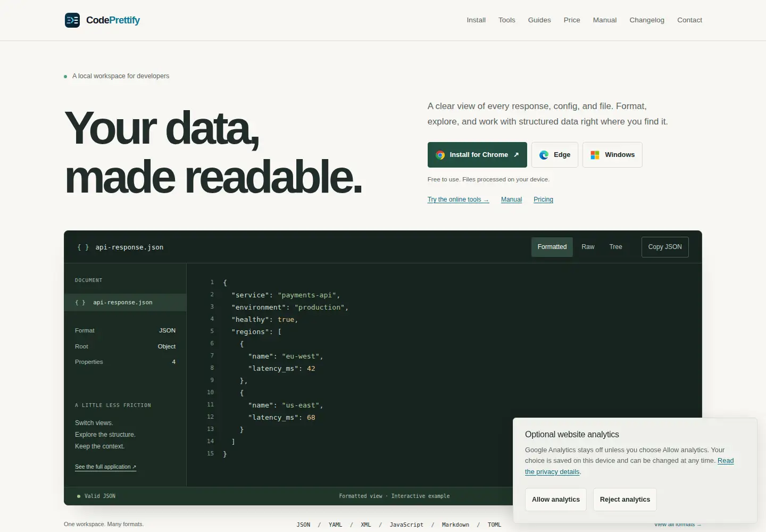The image size is (766, 532).
Task: Click the Windows logo icon
Action: 595,155
